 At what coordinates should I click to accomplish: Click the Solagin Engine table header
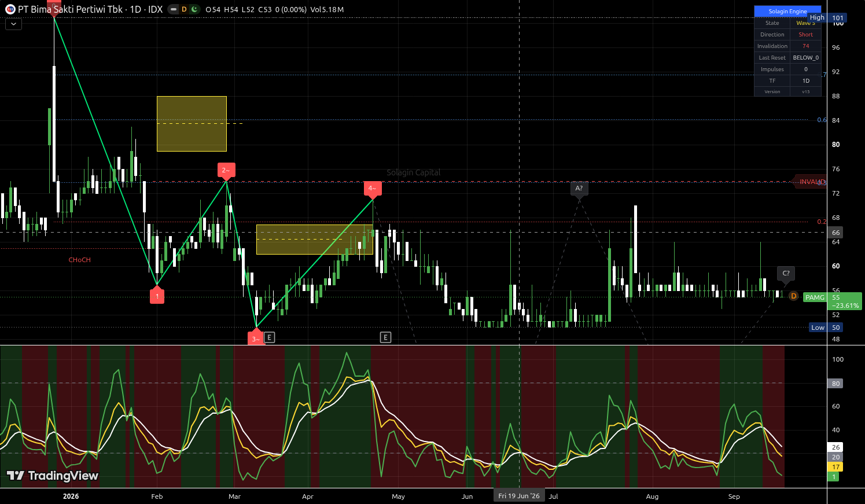787,12
